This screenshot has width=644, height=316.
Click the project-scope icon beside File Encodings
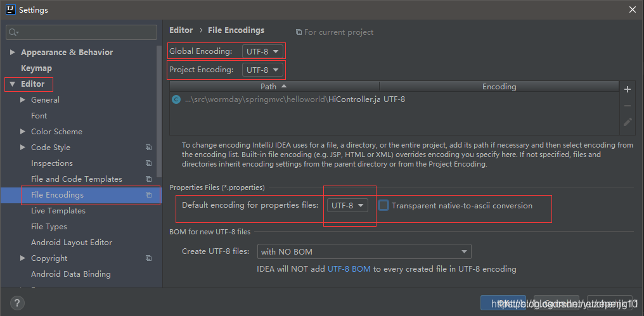click(149, 195)
